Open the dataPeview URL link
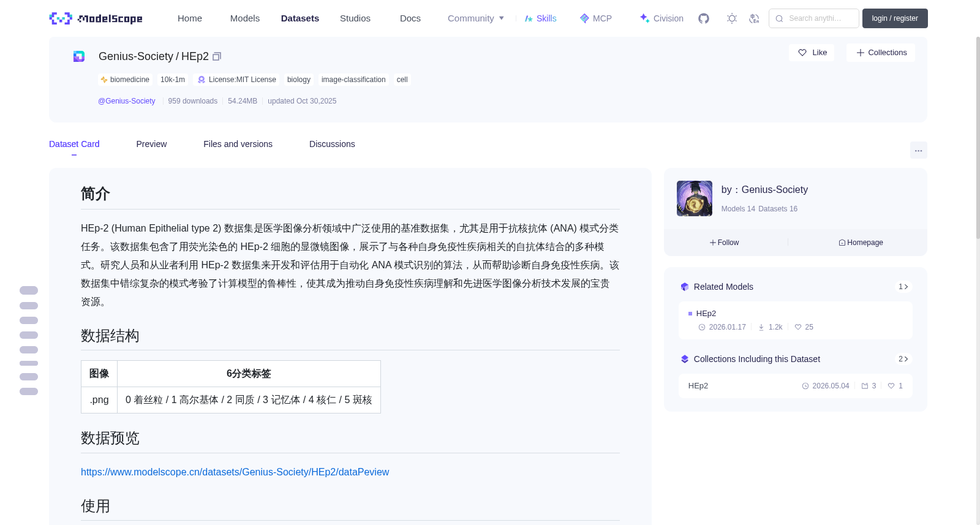The image size is (980, 525). (x=235, y=472)
